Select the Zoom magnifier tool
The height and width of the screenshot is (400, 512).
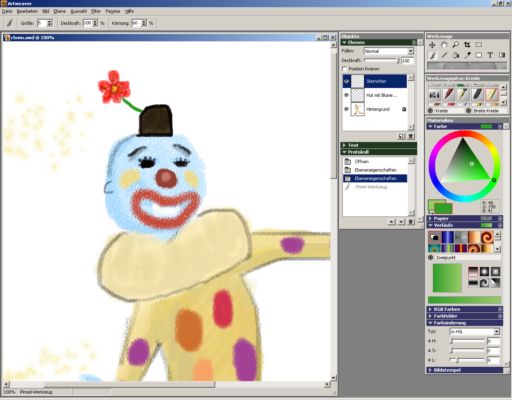[455, 45]
